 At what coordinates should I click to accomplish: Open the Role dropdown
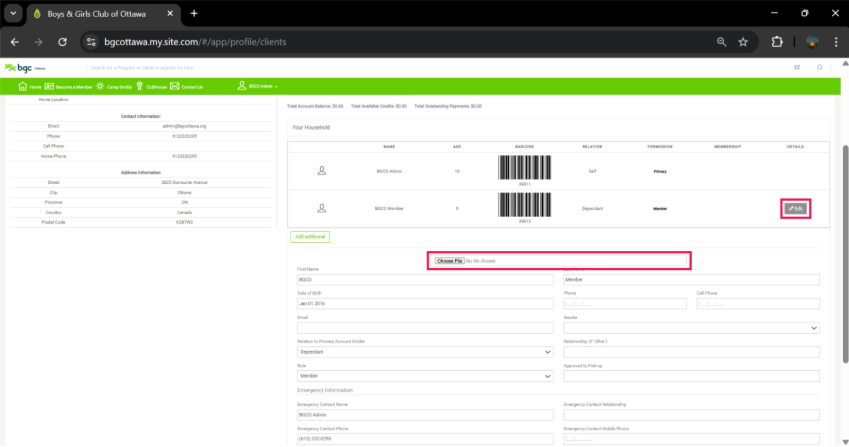pos(425,376)
